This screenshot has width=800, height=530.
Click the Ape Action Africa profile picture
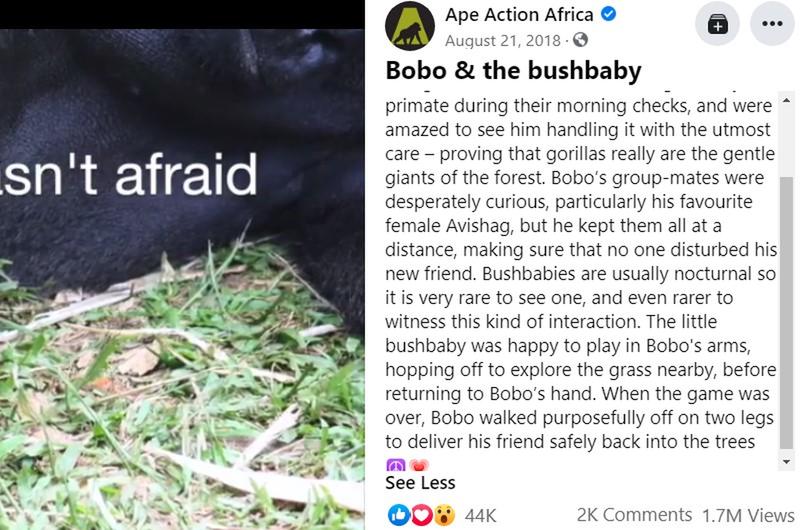point(410,26)
